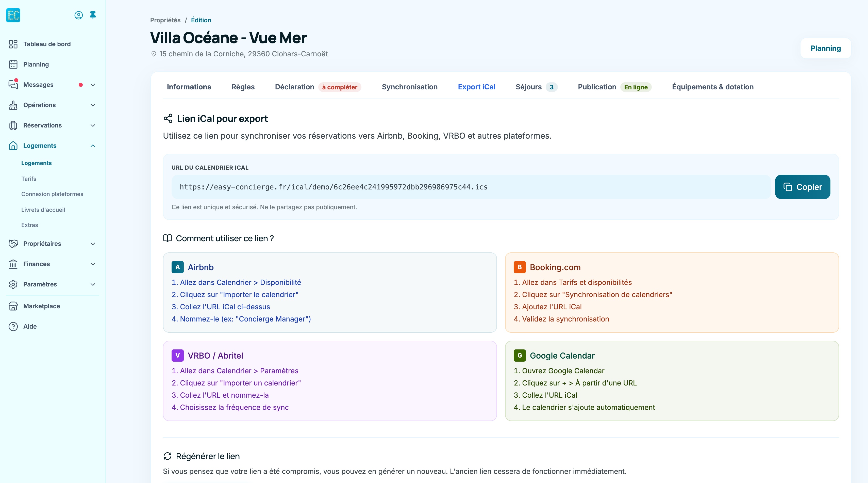
Task: Click the EC app logo
Action: (13, 15)
